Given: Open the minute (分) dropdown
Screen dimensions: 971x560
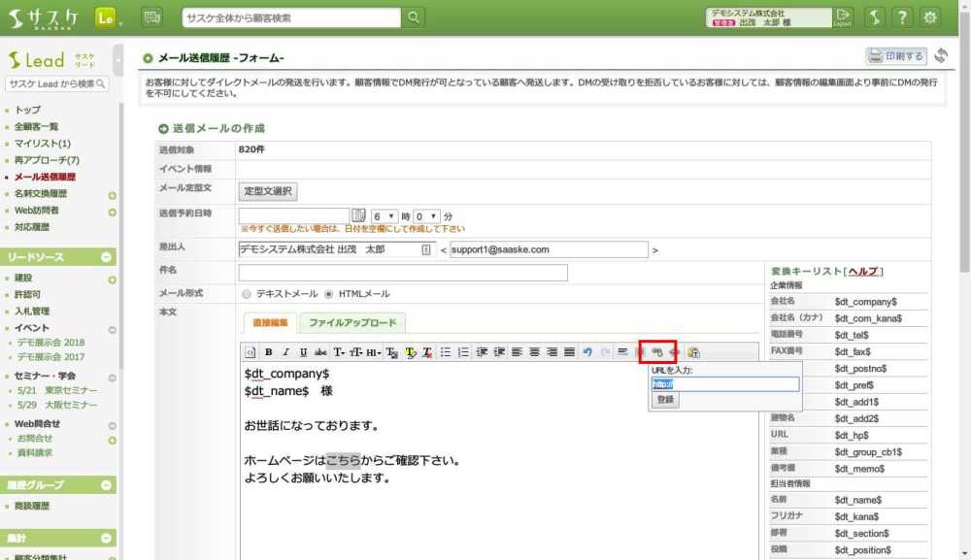Looking at the screenshot, I should coord(427,215).
